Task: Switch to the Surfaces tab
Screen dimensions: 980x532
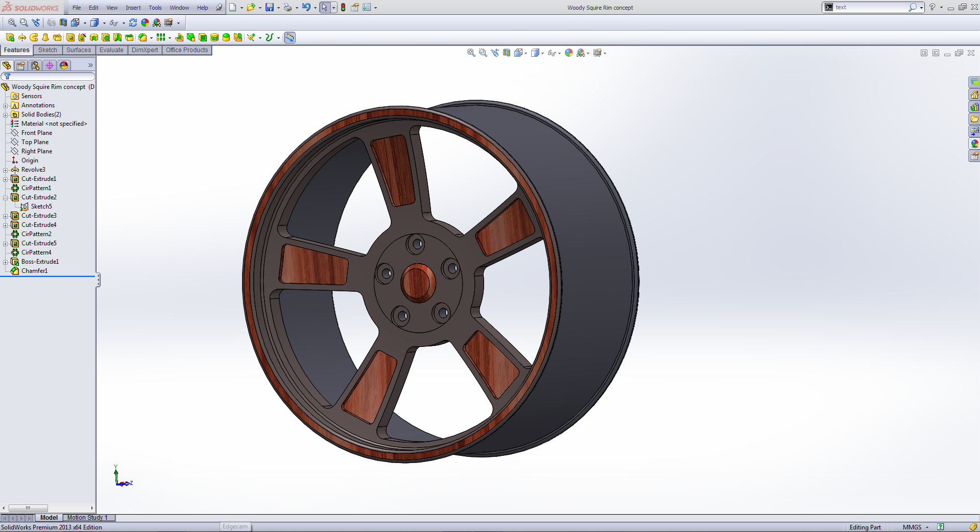Action: pos(79,50)
